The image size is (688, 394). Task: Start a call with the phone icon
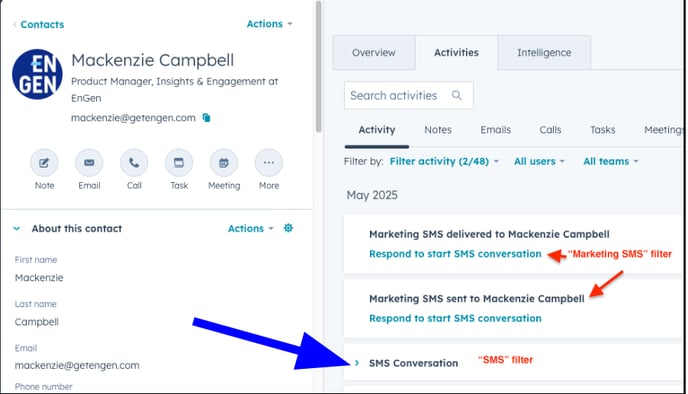tap(134, 163)
